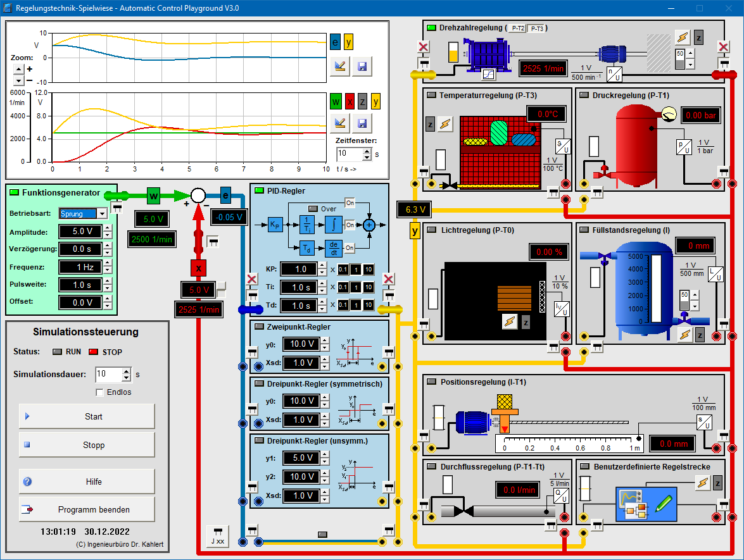Toggle the Endlos checkbox
Image resolution: width=744 pixels, height=560 pixels.
tap(99, 392)
